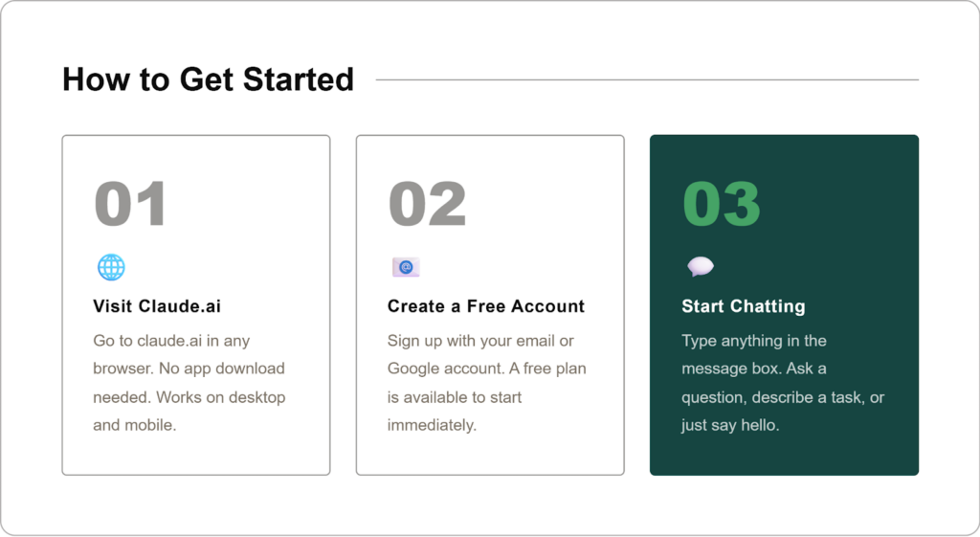980x537 pixels.
Task: Click the large 01 step number
Action: [130, 204]
